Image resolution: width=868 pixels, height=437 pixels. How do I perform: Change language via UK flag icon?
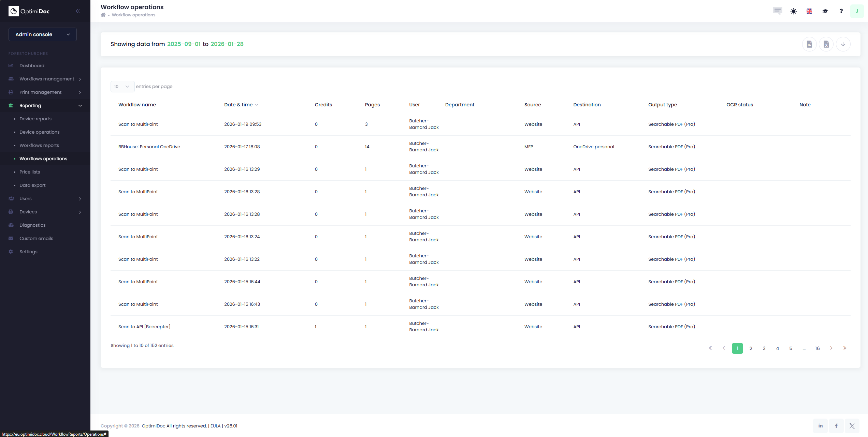click(809, 11)
